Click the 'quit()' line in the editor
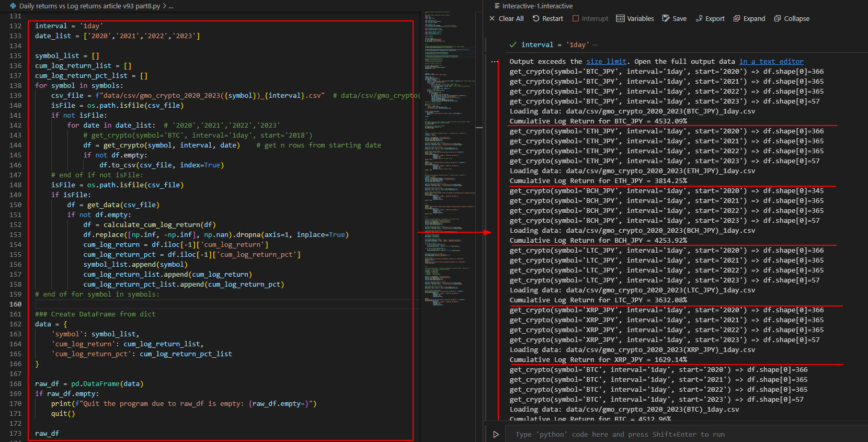 pos(63,413)
